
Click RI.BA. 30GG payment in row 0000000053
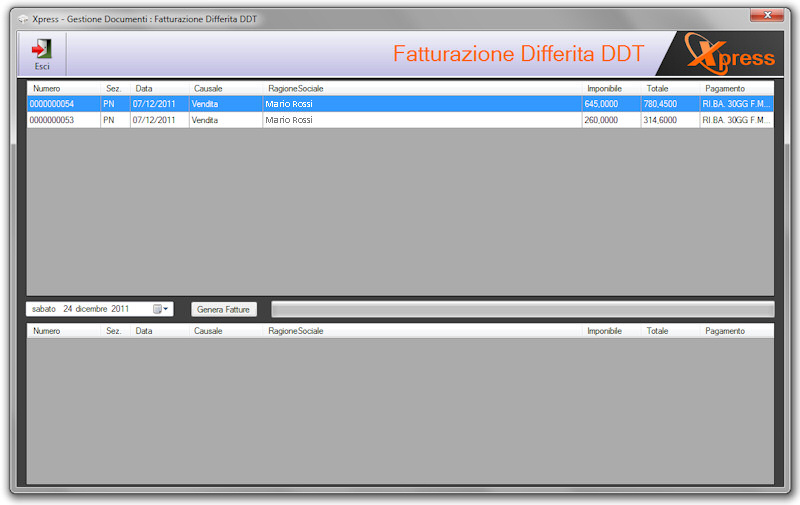[x=737, y=120]
